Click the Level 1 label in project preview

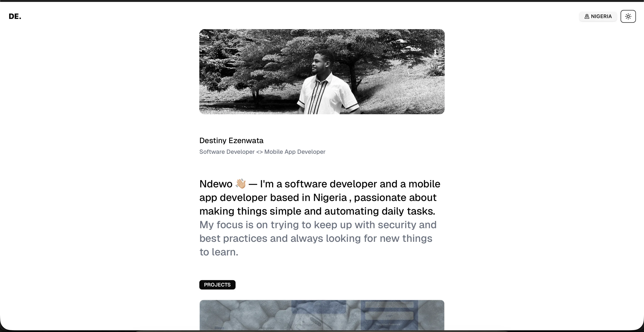(x=319, y=304)
